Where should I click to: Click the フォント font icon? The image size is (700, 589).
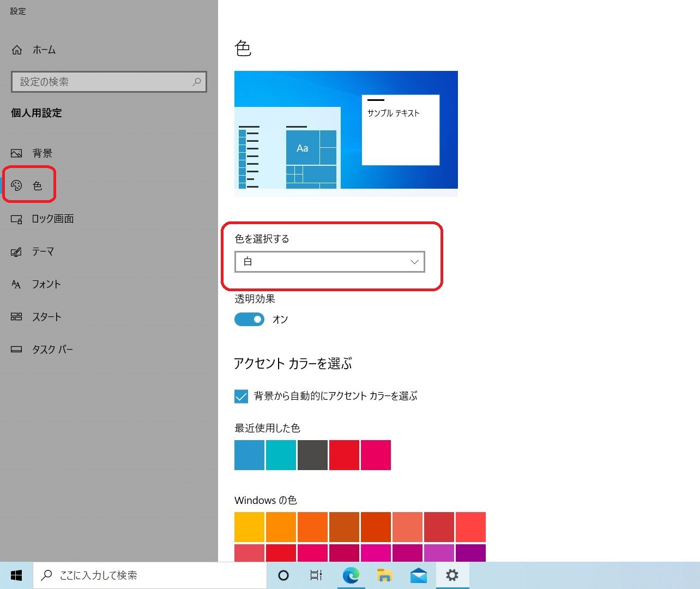point(16,284)
